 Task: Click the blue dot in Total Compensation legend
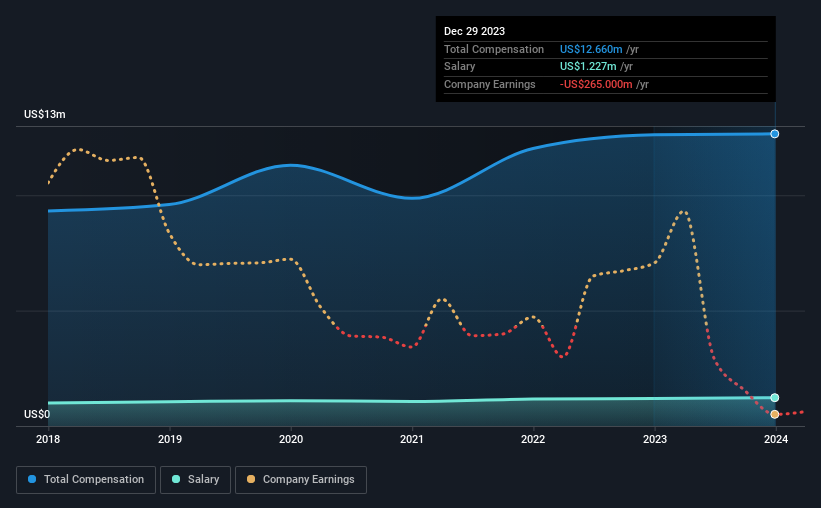click(x=32, y=479)
